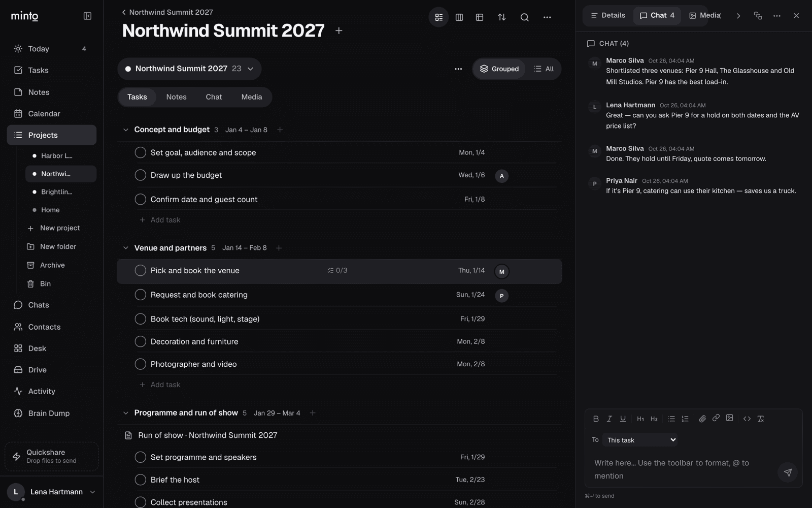Go back to Northwind Summit 2027 breadcrumb

pos(167,12)
